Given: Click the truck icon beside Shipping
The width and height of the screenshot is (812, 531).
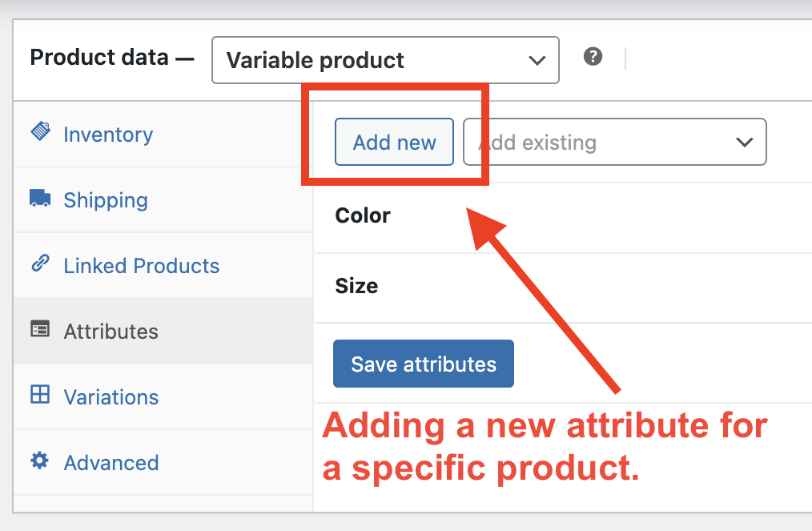Looking at the screenshot, I should [40, 198].
